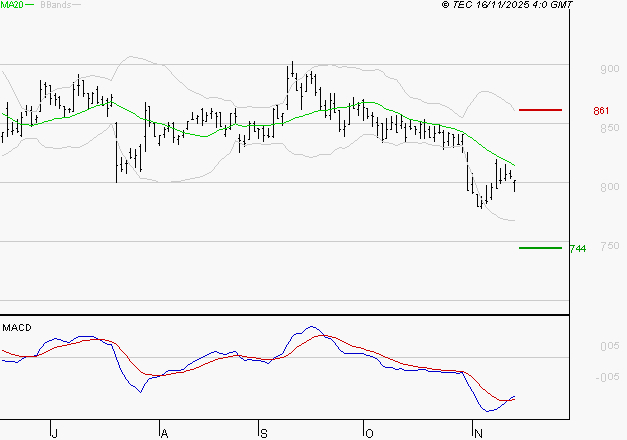The image size is (627, 440).
Task: Click the 850 price axis label
Action: 609,128
